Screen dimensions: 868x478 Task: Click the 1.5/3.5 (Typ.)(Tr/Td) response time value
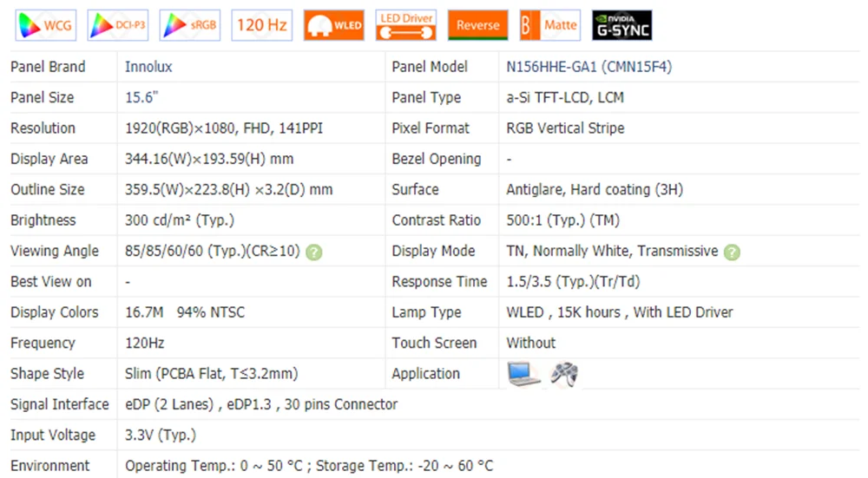pyautogui.click(x=573, y=282)
